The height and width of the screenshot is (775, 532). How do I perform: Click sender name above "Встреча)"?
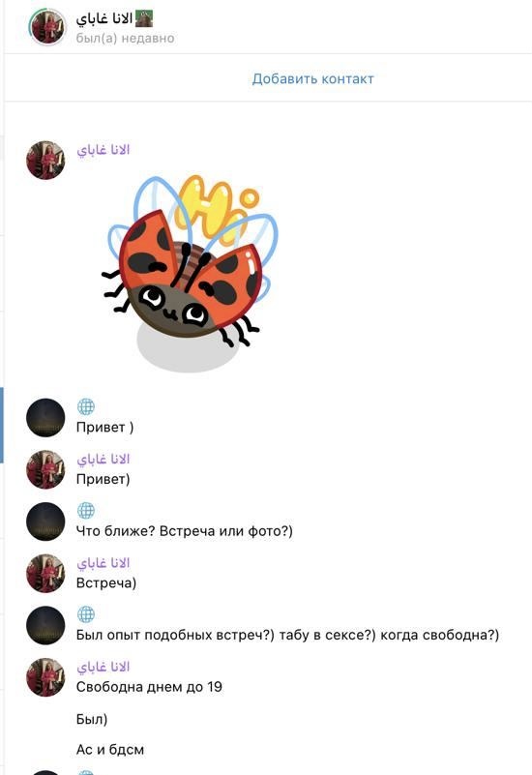click(103, 563)
